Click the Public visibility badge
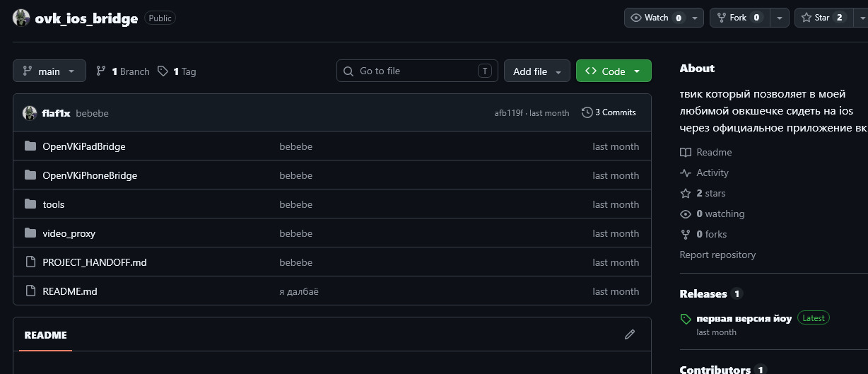Image resolution: width=868 pixels, height=374 pixels. (160, 18)
